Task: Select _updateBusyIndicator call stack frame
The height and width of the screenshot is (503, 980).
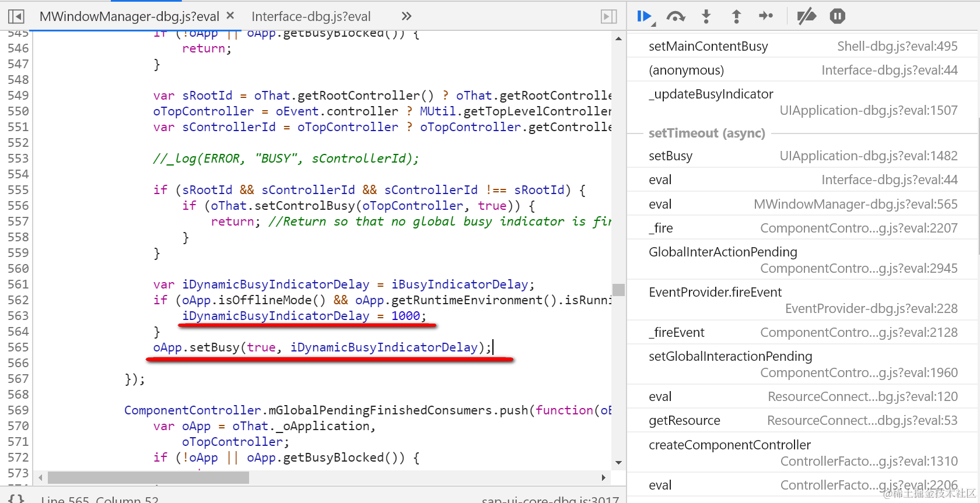Action: 803,102
